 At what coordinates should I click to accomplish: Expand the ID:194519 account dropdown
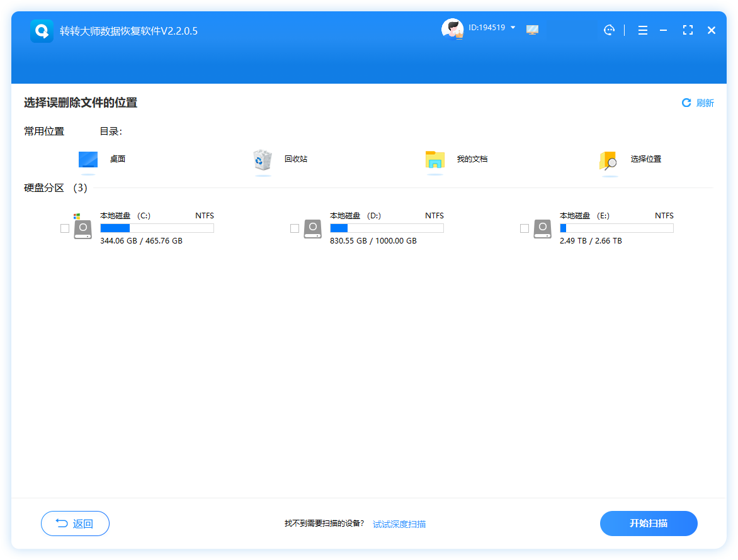click(513, 28)
